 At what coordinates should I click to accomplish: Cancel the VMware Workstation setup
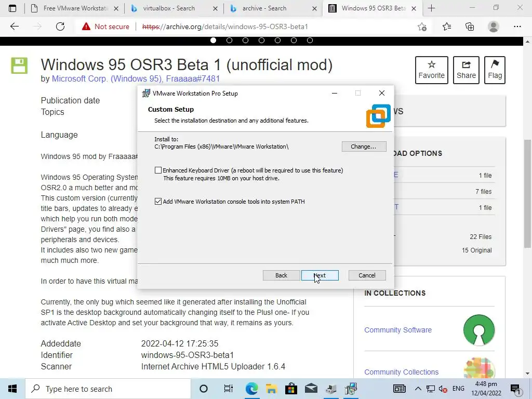367,275
